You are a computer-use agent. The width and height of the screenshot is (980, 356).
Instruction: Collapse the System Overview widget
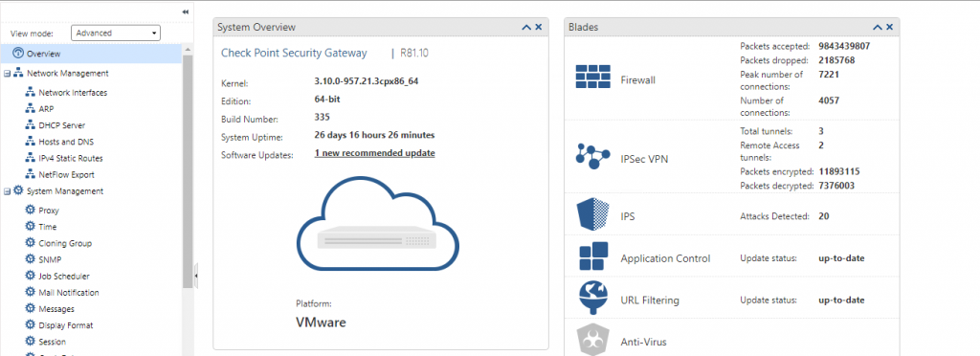pyautogui.click(x=526, y=27)
